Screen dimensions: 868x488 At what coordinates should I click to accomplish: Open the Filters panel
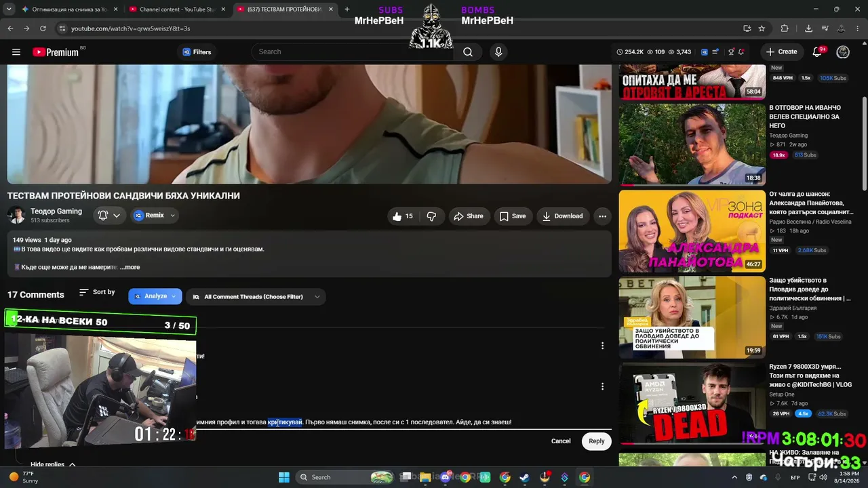tap(197, 52)
